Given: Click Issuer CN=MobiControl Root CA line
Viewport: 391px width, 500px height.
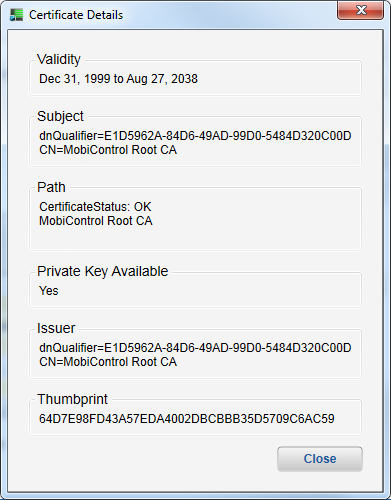Looking at the screenshot, I should click(108, 362).
